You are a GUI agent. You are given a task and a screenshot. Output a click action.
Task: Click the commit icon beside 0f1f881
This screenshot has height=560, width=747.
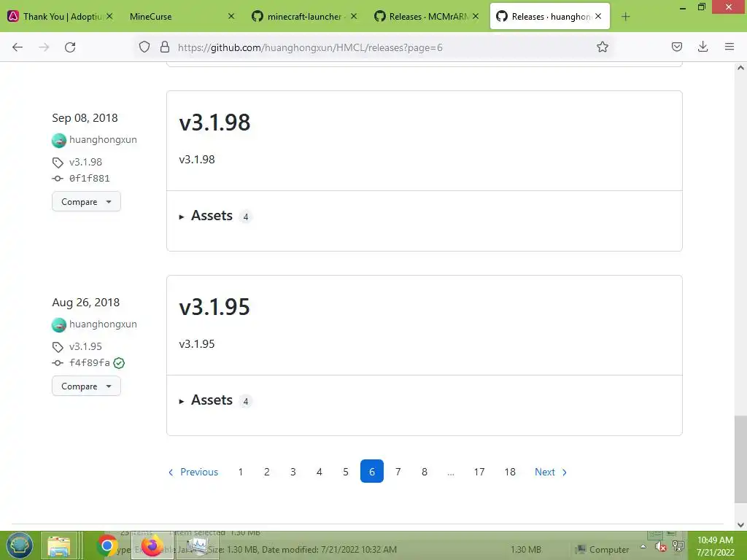(x=58, y=179)
